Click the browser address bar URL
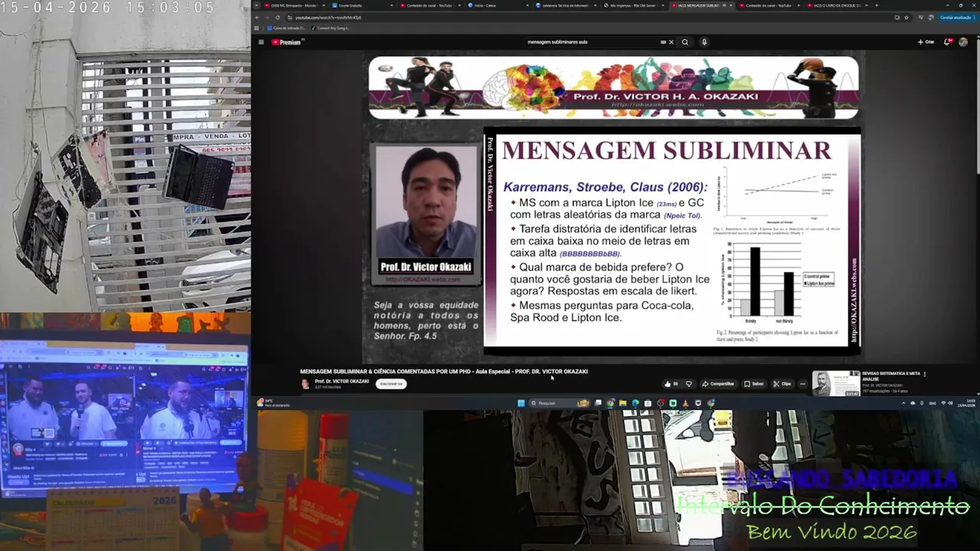 pyautogui.click(x=329, y=17)
